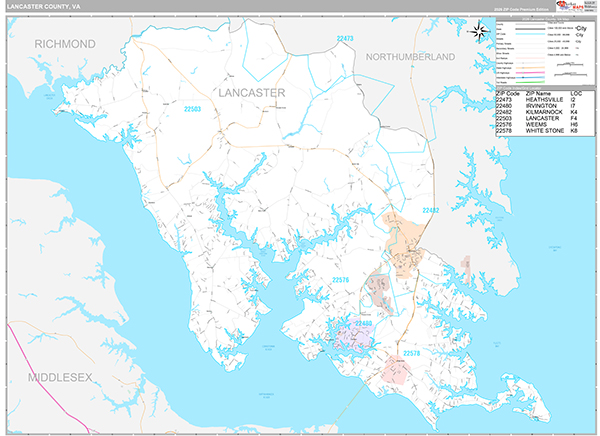Click the RICHMOND county label
Image resolution: width=600 pixels, height=436 pixels.
[x=65, y=44]
